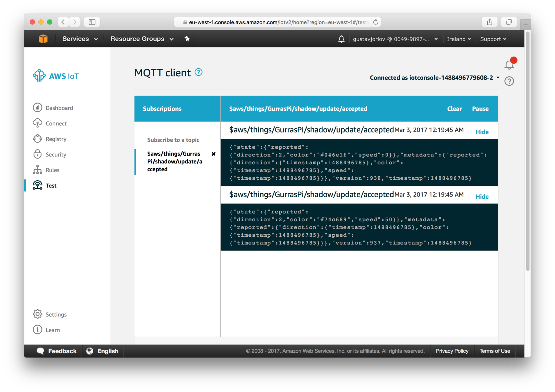Viewport: 555px width, 392px height.
Task: Expand the Connected as iotconsole dropdown arrow
Action: tap(498, 78)
